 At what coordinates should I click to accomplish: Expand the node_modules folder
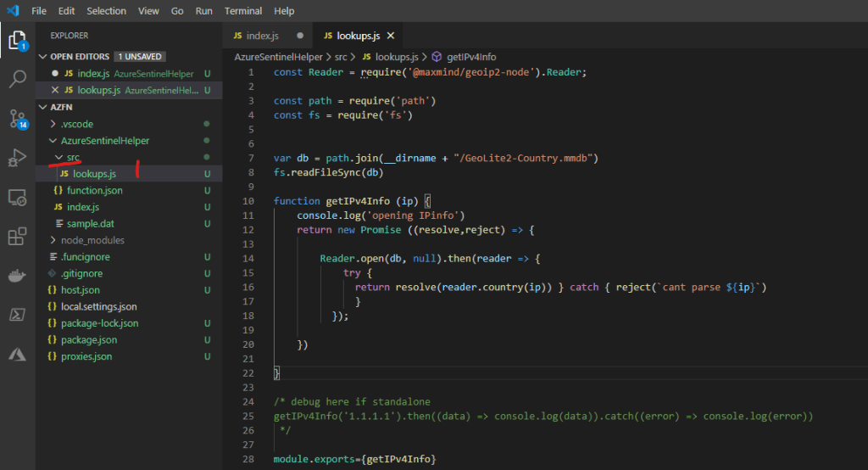coord(92,240)
